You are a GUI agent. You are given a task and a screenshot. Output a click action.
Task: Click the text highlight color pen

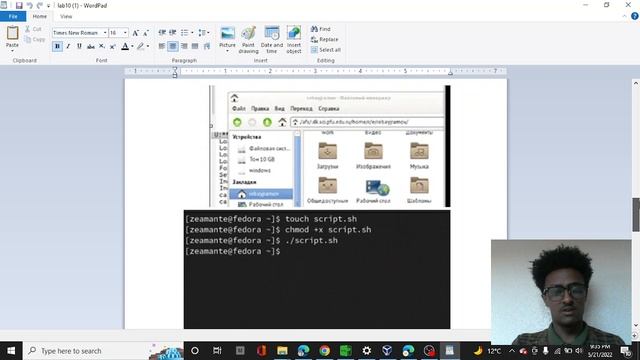pos(140,47)
